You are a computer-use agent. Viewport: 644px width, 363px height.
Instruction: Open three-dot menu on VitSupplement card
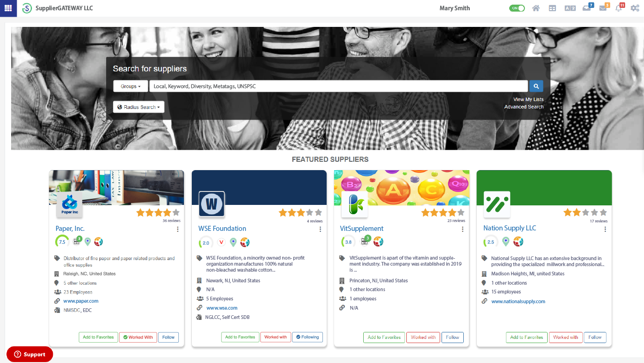click(462, 229)
